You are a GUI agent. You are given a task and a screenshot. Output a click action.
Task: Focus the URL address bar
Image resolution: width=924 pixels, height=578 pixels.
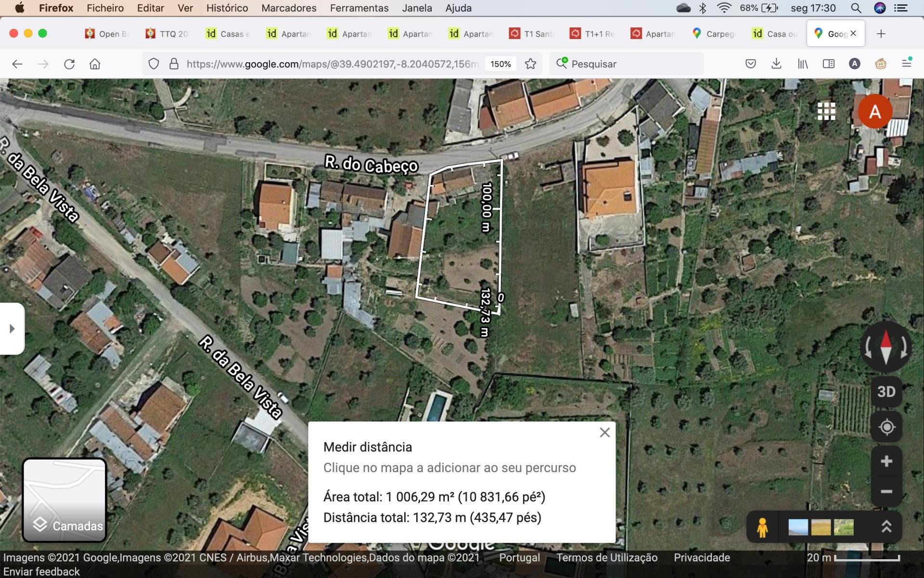(x=332, y=64)
